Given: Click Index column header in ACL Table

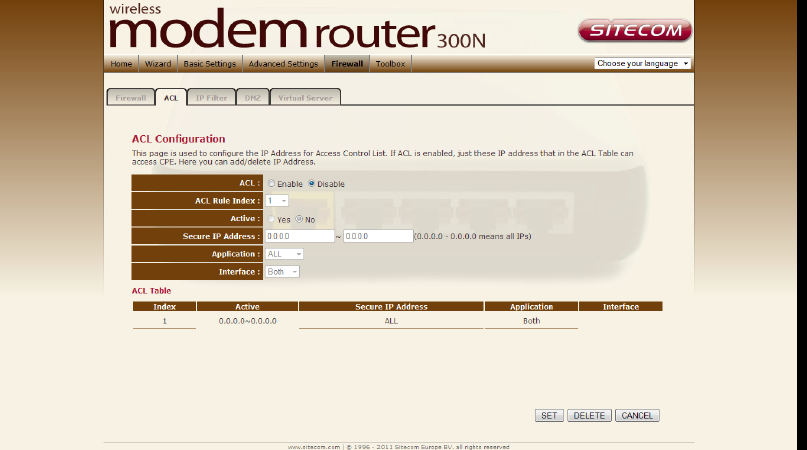Looking at the screenshot, I should (164, 306).
